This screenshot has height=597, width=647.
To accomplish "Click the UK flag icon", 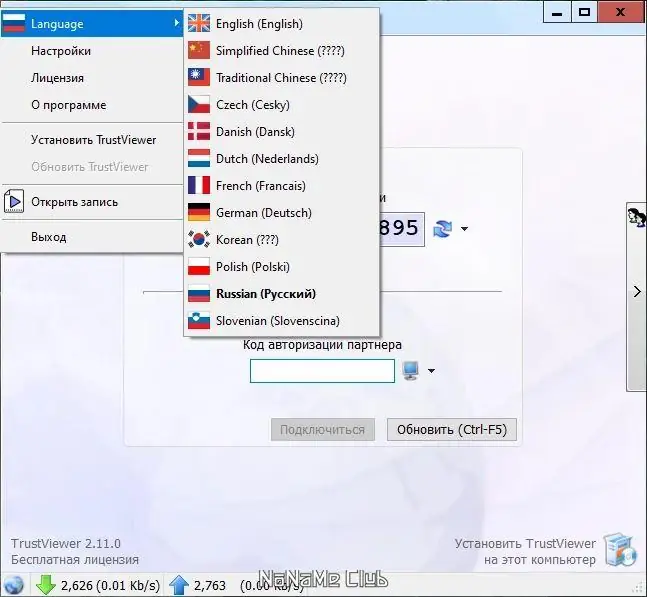I will click(x=199, y=24).
